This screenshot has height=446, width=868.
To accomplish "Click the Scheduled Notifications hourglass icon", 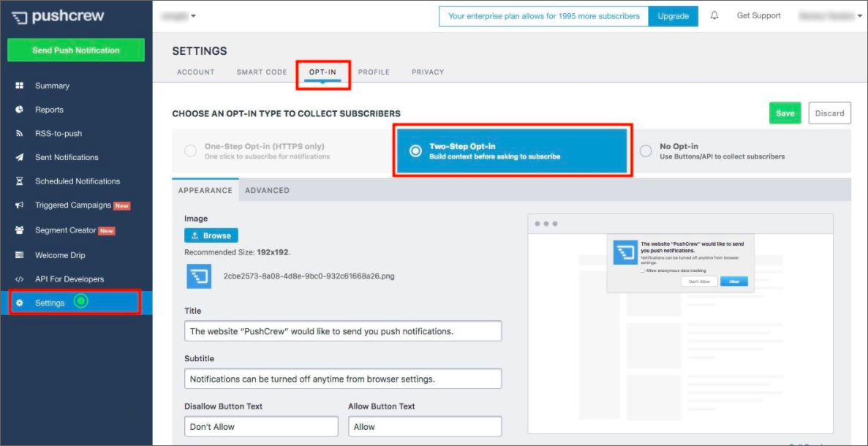I will pyautogui.click(x=19, y=181).
